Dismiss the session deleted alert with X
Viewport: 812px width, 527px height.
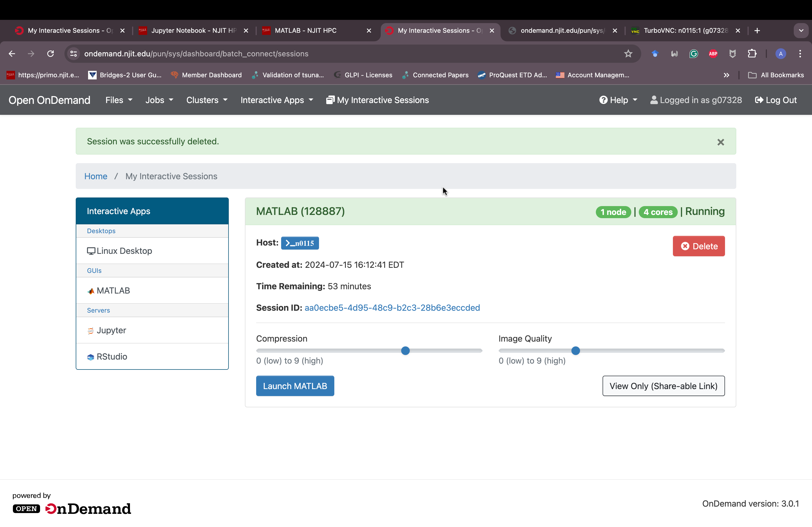click(x=720, y=142)
